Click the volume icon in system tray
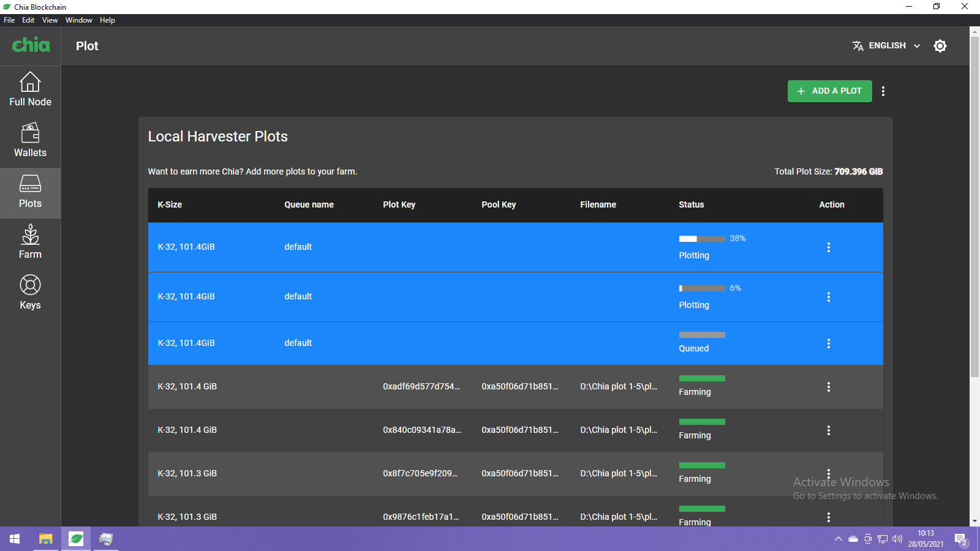The image size is (980, 551). 897,539
